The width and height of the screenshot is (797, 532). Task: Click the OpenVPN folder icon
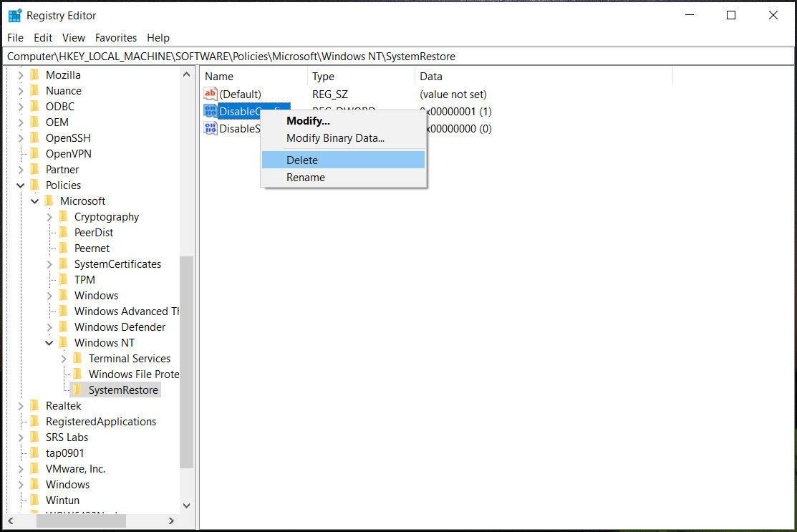[x=34, y=154]
